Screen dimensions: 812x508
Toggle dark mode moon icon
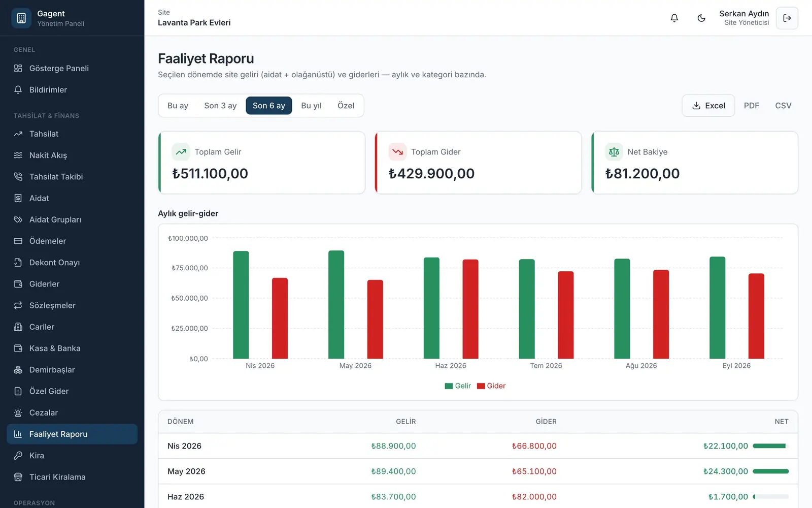[701, 18]
